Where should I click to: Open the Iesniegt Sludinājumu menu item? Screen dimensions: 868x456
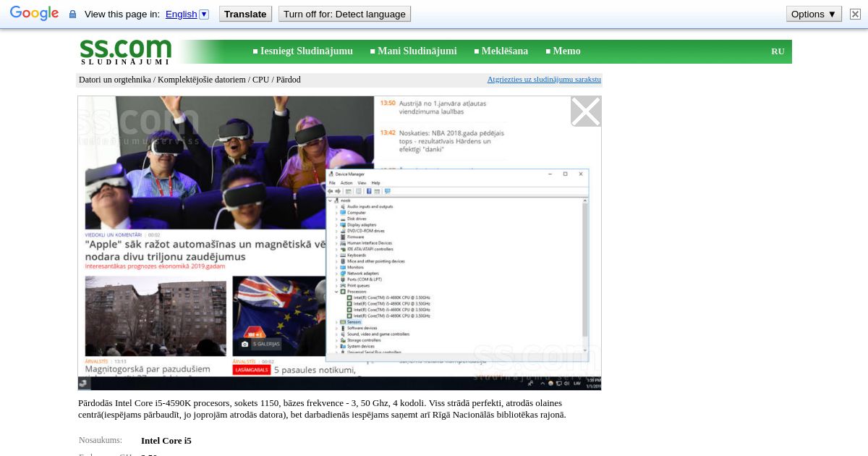(307, 51)
